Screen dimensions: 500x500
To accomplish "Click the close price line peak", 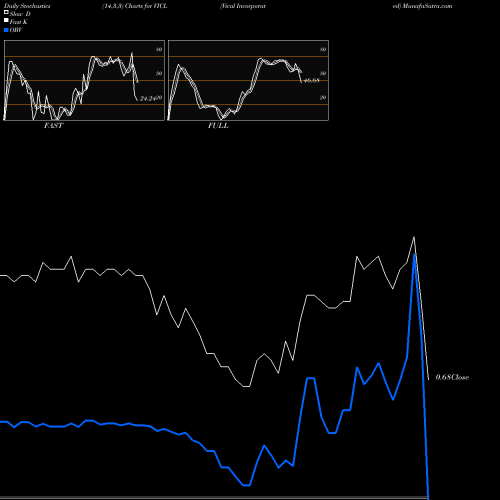I will [x=414, y=237].
